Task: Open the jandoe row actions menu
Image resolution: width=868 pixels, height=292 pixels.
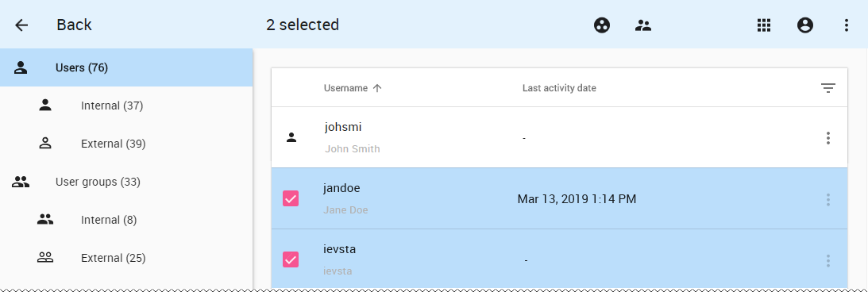Action: pos(827,199)
